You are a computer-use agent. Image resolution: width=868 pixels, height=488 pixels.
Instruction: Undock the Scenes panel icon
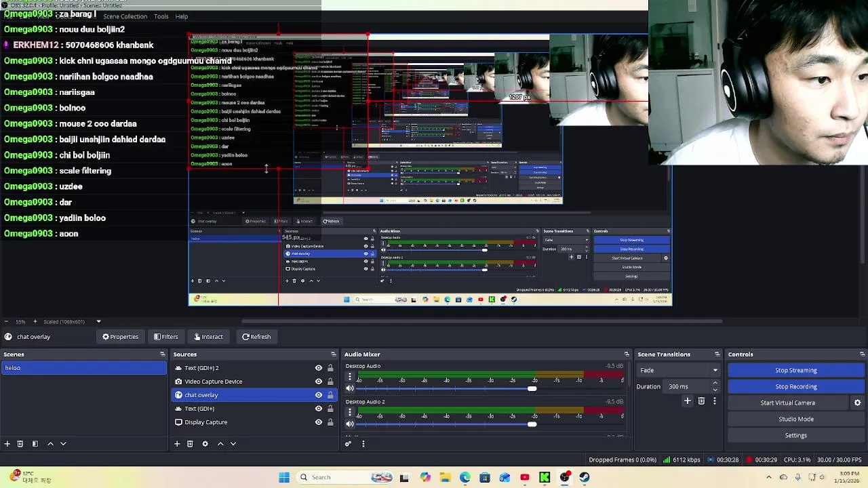[162, 354]
